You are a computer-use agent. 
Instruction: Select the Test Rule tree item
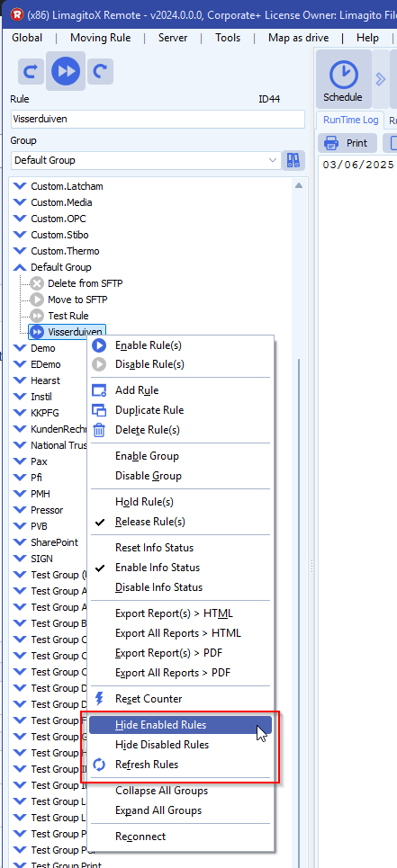tap(68, 316)
